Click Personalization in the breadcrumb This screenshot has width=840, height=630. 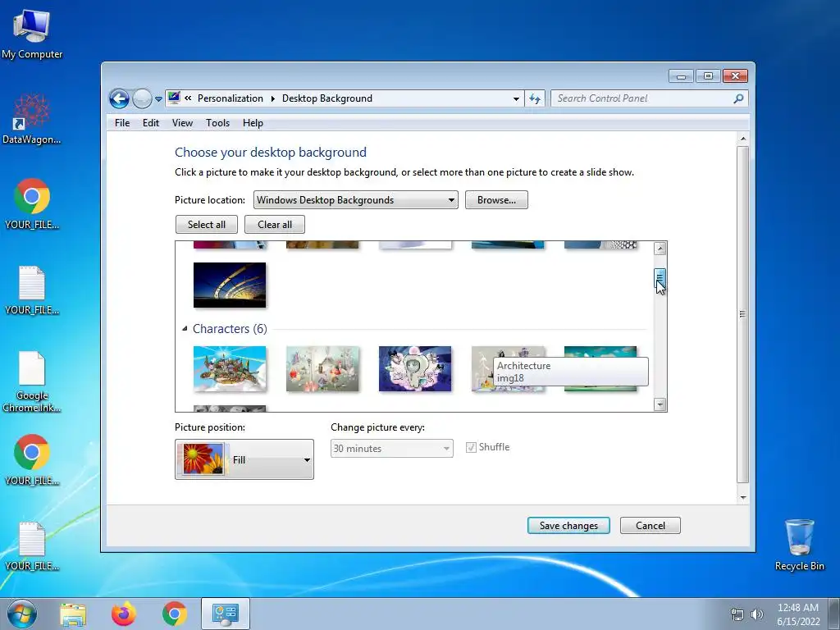(x=231, y=98)
